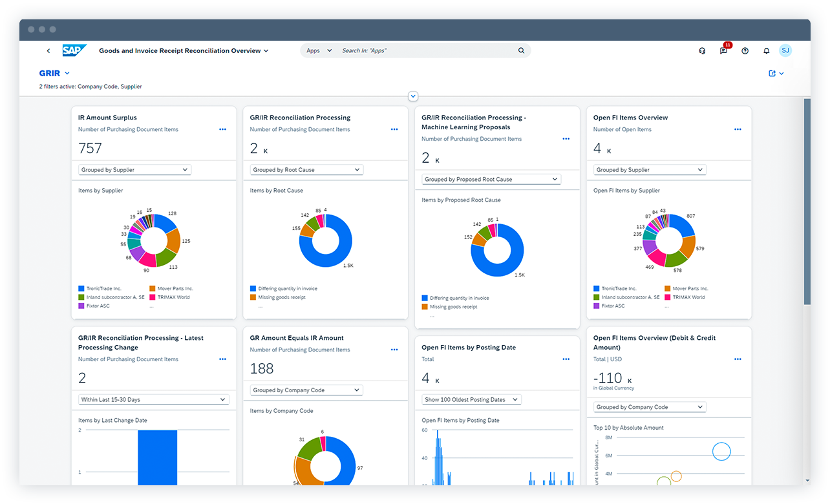
Task: Open Open FI Items Overview card menu
Action: 738,129
